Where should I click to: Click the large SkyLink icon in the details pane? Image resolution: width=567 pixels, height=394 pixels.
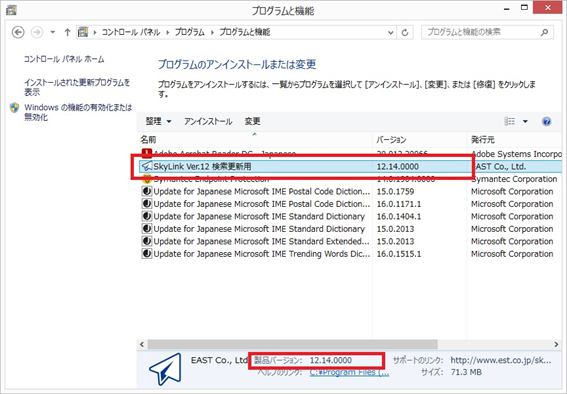(x=166, y=369)
